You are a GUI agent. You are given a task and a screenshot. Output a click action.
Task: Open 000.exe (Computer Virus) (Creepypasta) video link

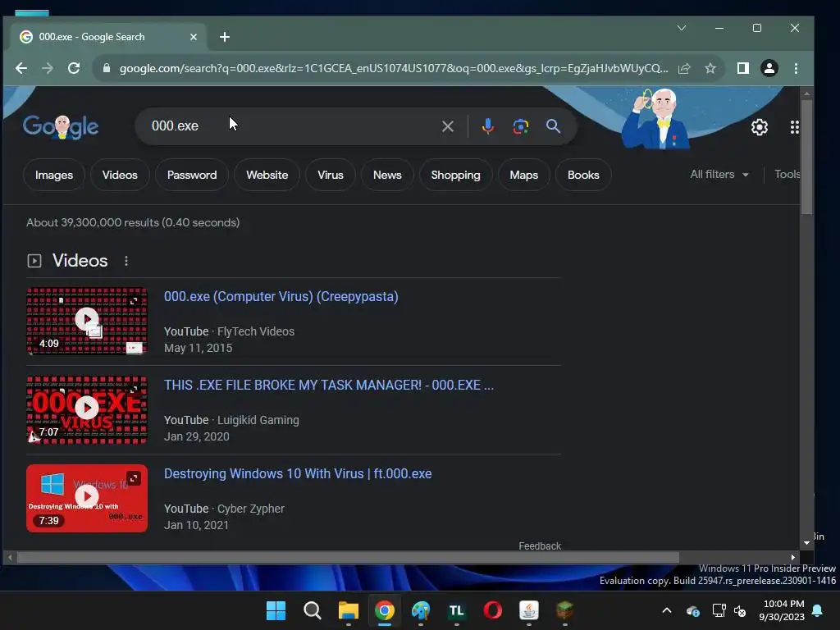[281, 296]
